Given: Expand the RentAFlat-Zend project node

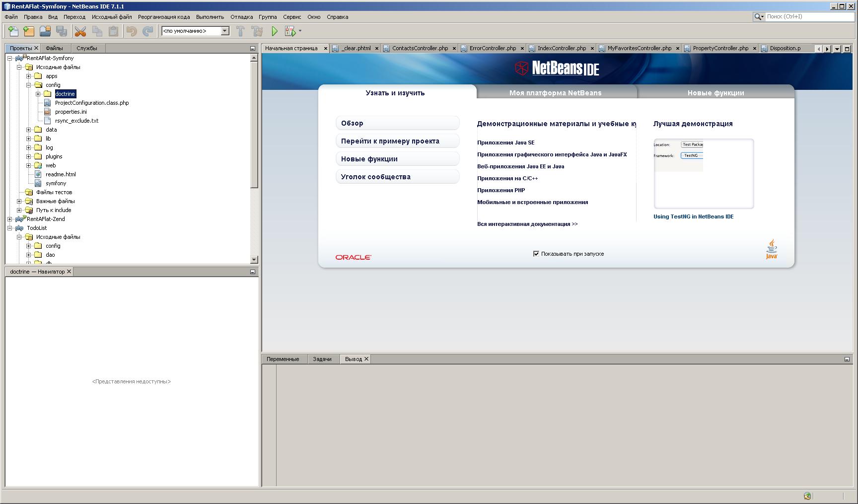Looking at the screenshot, I should (x=10, y=219).
